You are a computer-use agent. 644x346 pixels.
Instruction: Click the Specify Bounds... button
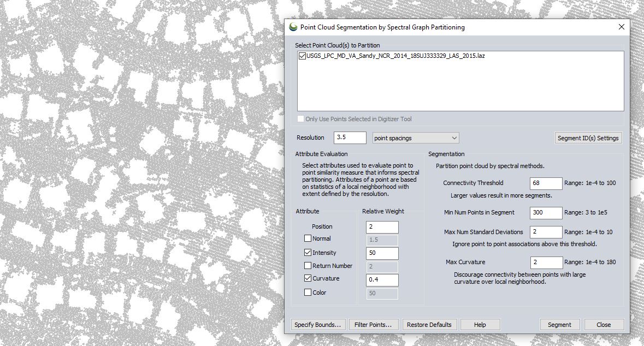click(318, 324)
